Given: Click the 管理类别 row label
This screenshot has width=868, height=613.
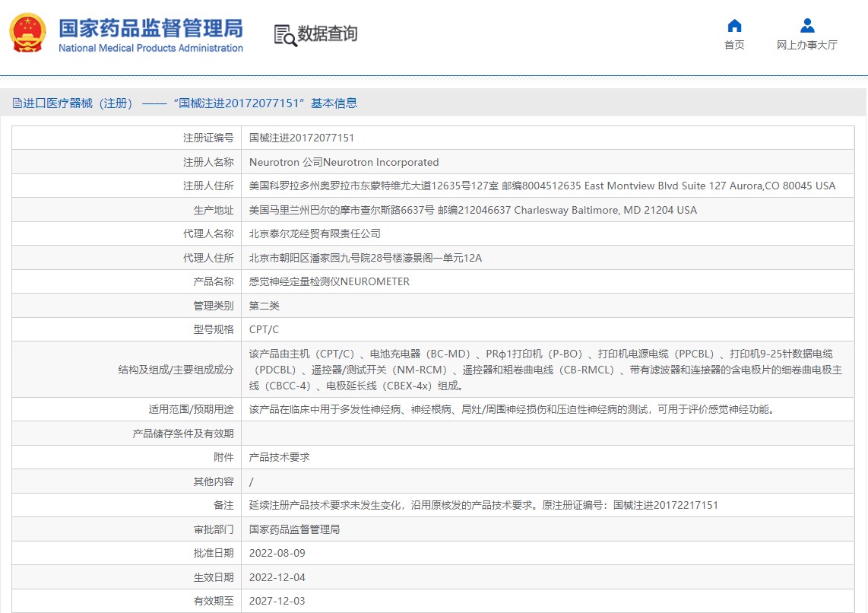Looking at the screenshot, I should tap(214, 306).
